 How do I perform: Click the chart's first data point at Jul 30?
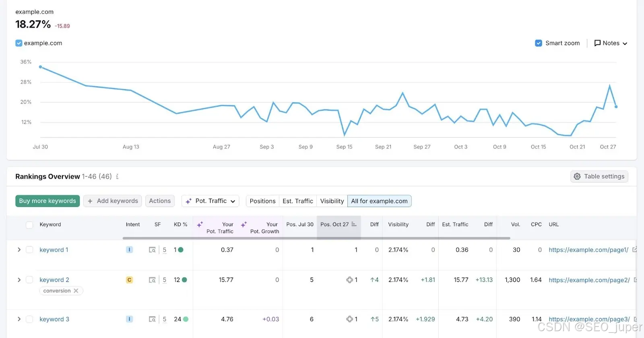[40, 67]
